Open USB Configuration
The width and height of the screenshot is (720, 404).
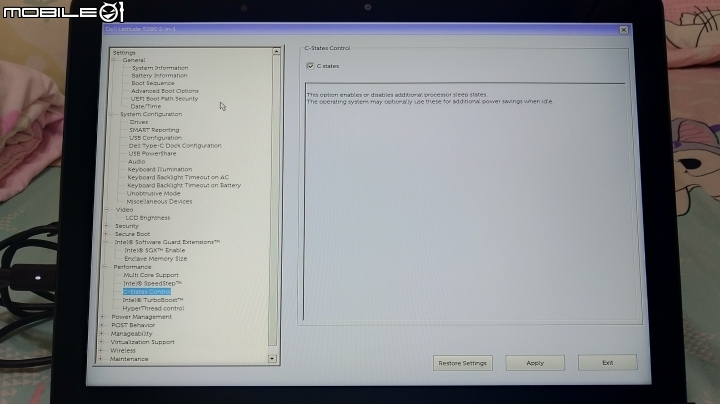155,138
